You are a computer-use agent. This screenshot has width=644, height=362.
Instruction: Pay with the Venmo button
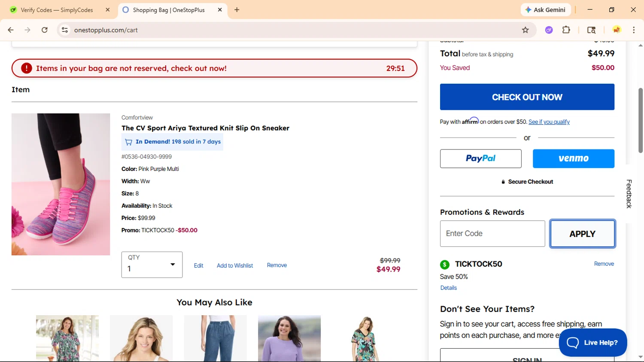pyautogui.click(x=573, y=158)
